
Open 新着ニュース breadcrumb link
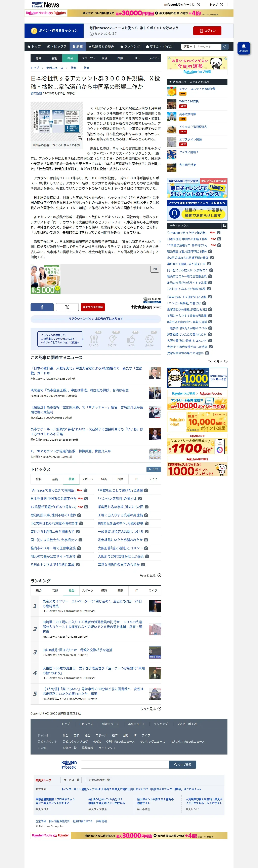coord(55,68)
